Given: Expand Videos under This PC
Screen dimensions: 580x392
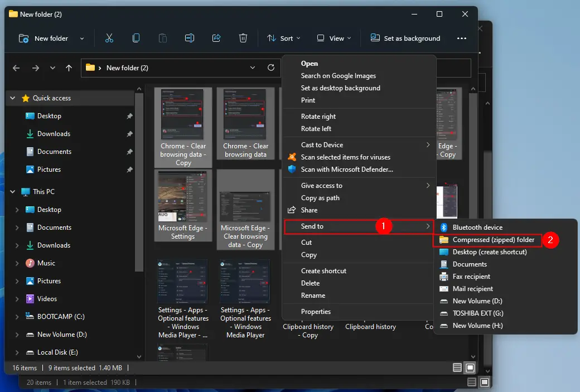Looking at the screenshot, I should 17,299.
